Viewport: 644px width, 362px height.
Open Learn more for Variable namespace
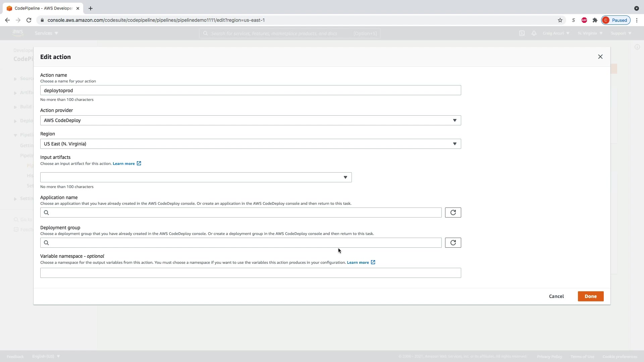tap(358, 262)
